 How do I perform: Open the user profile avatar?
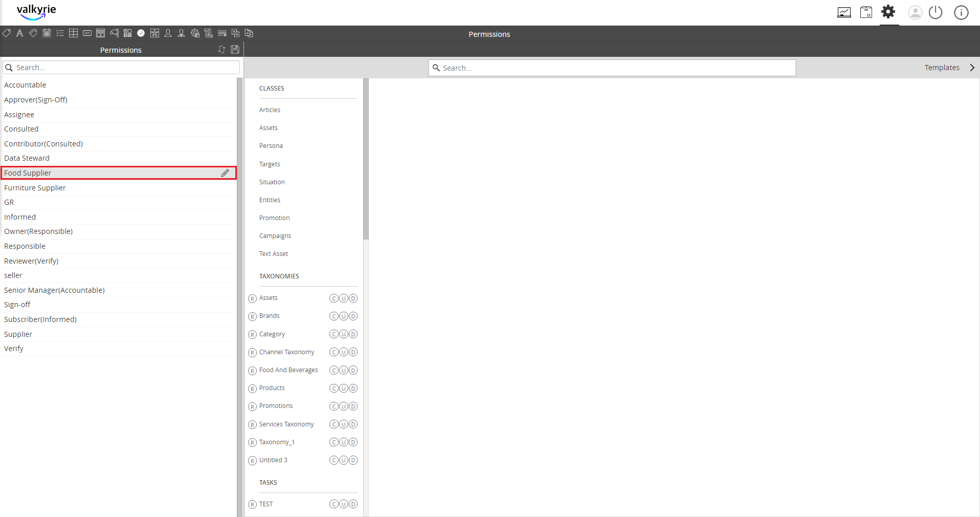pyautogui.click(x=915, y=12)
